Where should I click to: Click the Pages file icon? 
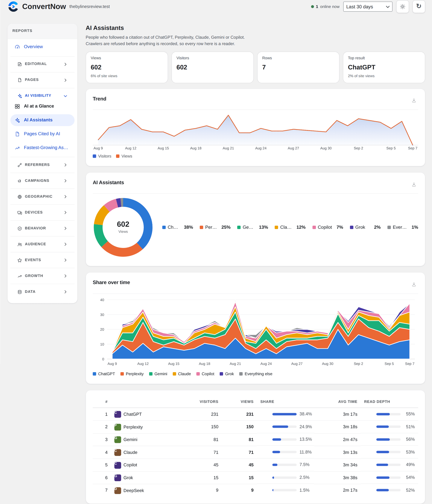(20, 80)
